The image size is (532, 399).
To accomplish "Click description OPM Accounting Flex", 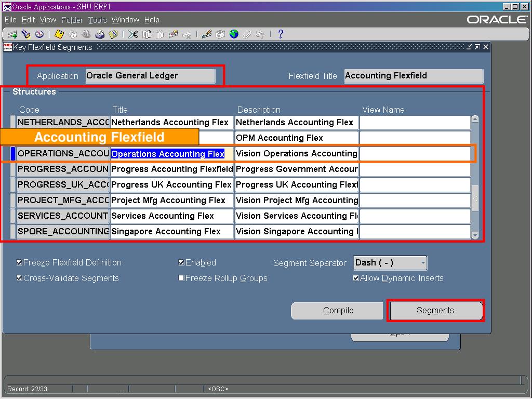I will click(297, 138).
